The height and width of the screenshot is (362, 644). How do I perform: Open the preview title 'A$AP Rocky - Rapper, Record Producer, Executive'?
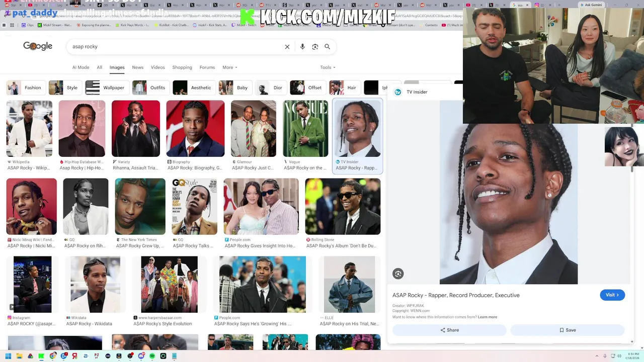click(x=456, y=295)
